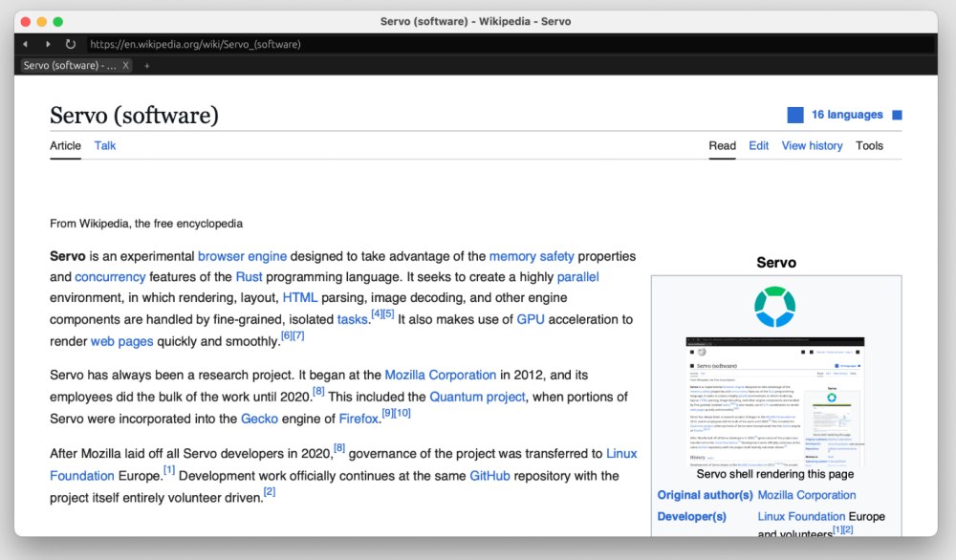
Task: Click the browser forward arrow
Action: pyautogui.click(x=48, y=44)
